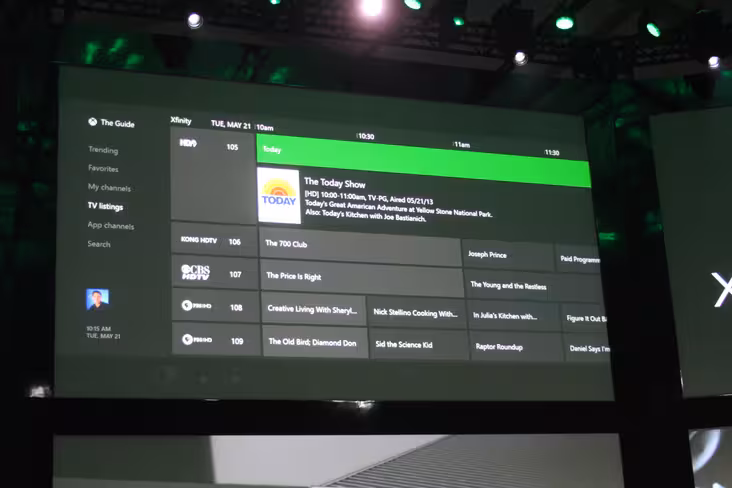Click channel number 106
Image resolution: width=732 pixels, height=488 pixels.
pyautogui.click(x=234, y=241)
